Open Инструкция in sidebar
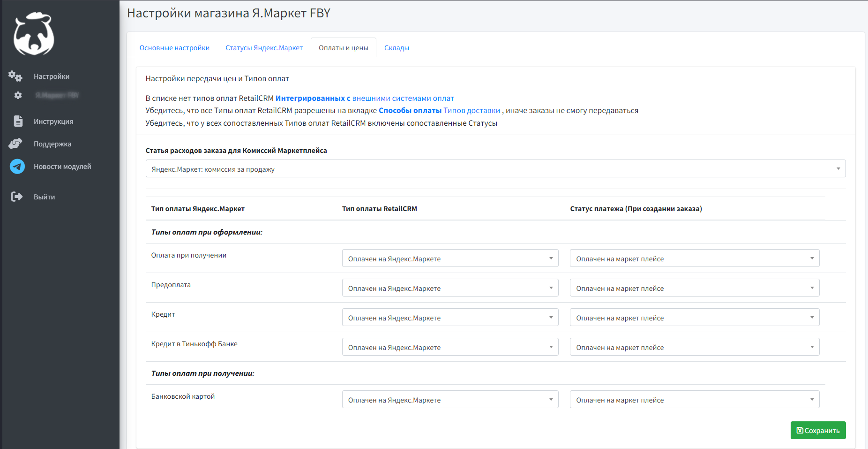The image size is (868, 449). click(53, 122)
